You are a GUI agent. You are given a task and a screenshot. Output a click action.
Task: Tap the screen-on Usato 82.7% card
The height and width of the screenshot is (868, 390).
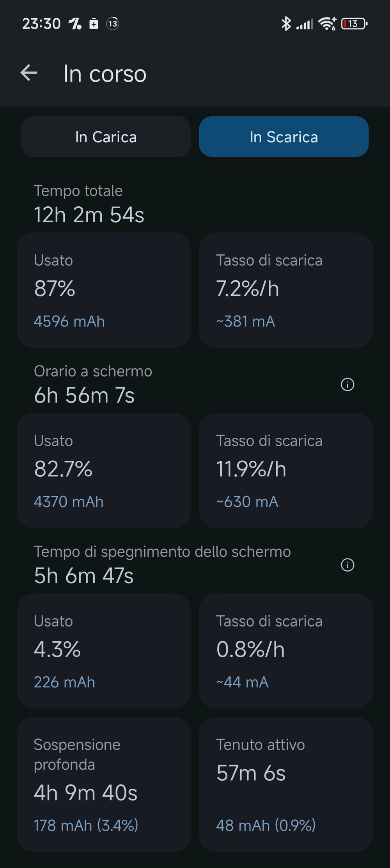coord(104,470)
